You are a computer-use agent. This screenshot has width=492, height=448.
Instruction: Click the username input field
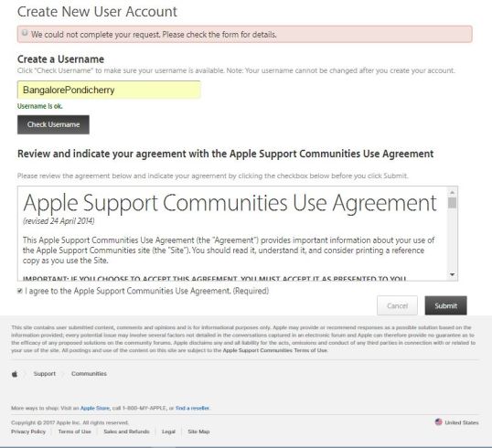coord(109,90)
